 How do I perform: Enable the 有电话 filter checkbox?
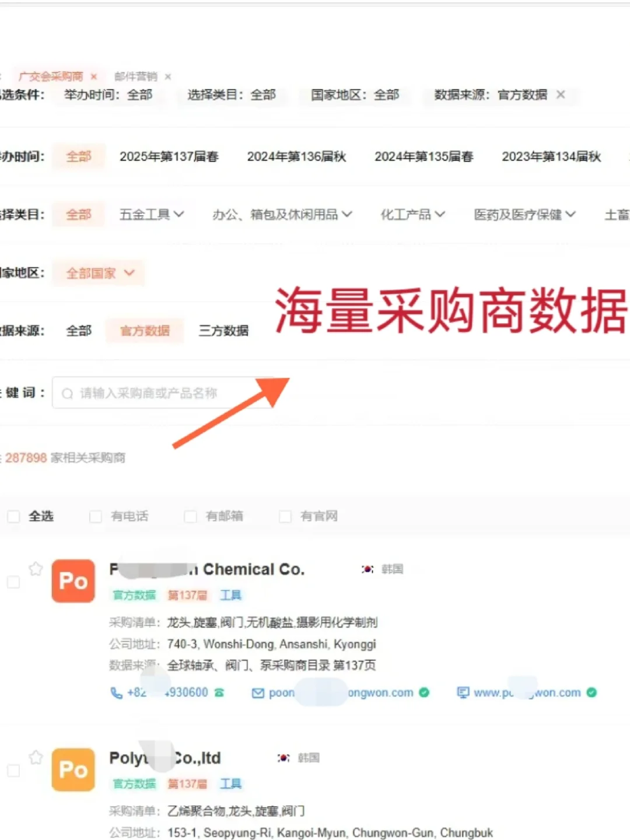click(x=95, y=516)
